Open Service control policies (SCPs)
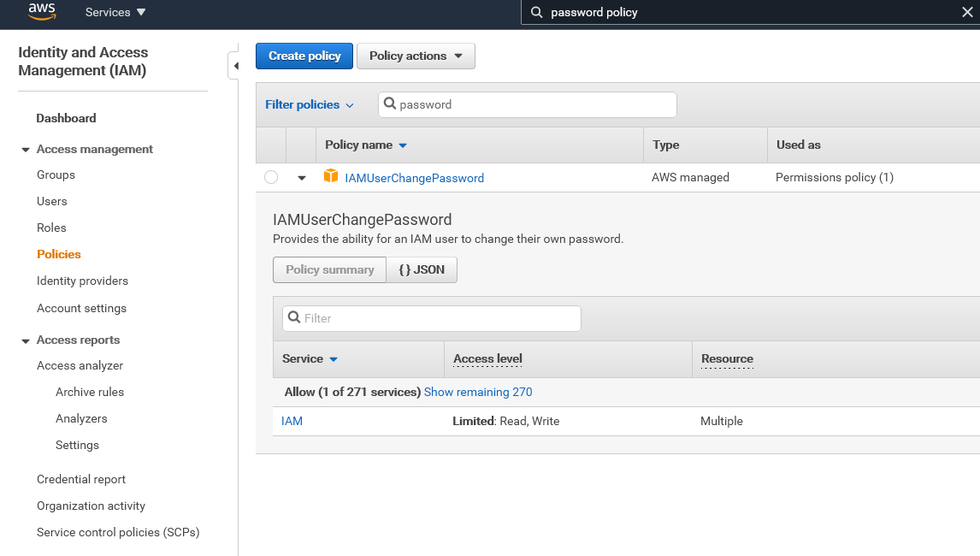The image size is (980, 556). [x=118, y=532]
